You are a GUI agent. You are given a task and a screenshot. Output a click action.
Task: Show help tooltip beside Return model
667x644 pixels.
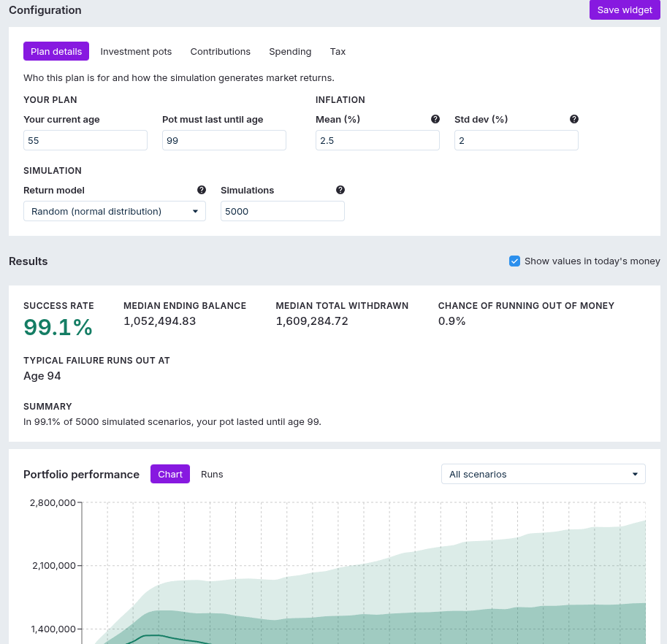[x=202, y=190]
